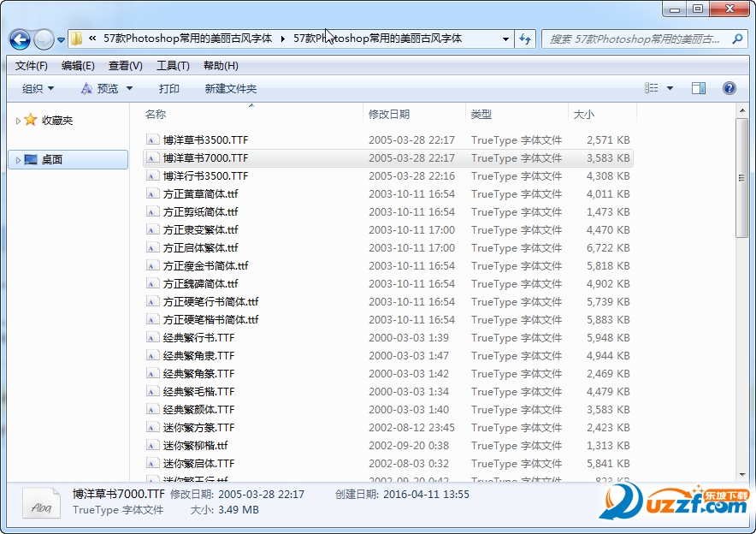Viewport: 756px width, 534px height.
Task: Click font icon of 方正剪纸简体.ttf
Action: click(152, 211)
